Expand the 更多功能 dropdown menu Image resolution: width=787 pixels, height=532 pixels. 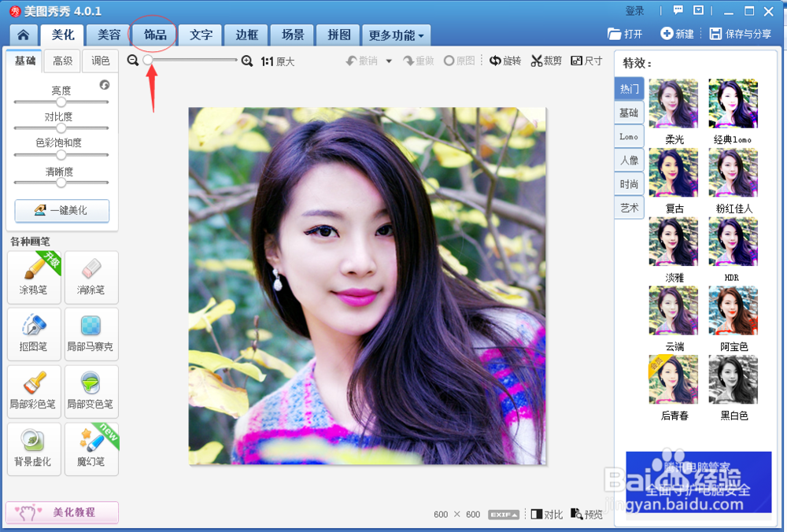coord(396,35)
